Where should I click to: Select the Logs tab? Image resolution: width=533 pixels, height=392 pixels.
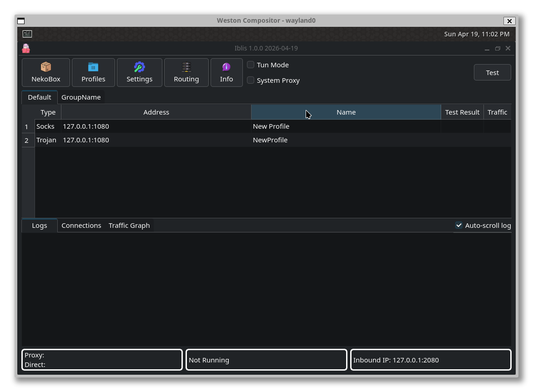pos(40,226)
